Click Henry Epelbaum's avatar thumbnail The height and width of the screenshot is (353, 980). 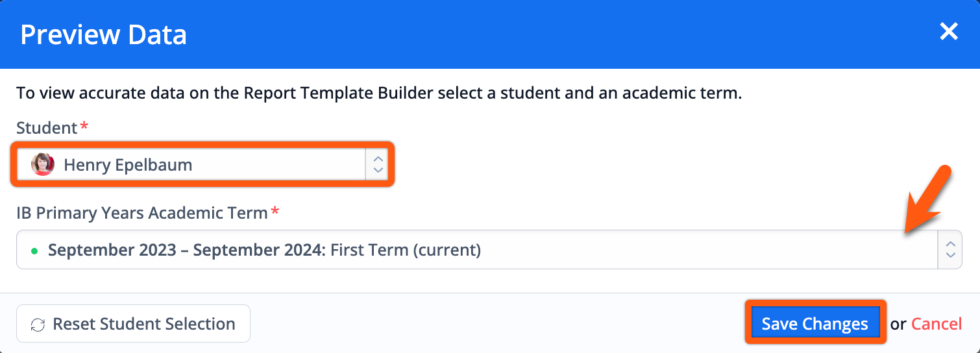click(43, 164)
